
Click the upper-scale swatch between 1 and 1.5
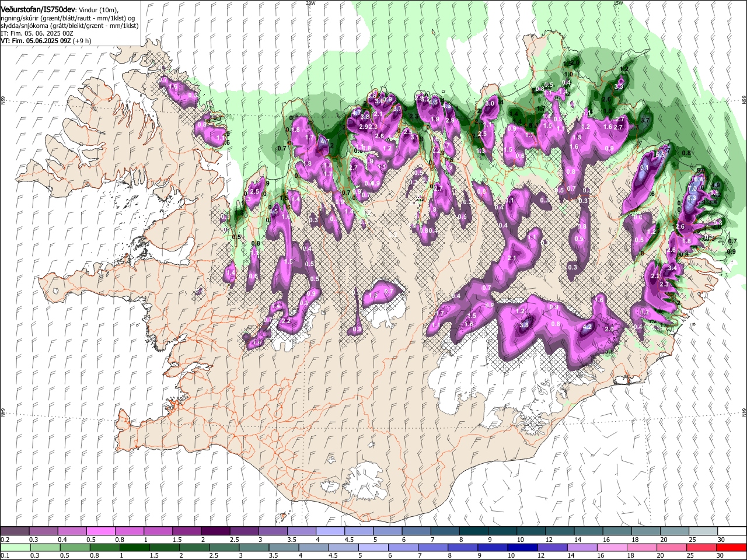(x=158, y=531)
